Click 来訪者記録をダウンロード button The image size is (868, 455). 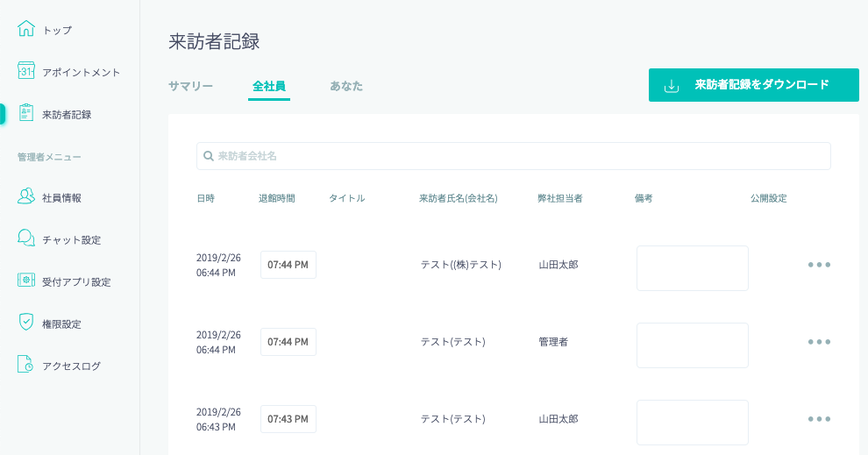[753, 85]
